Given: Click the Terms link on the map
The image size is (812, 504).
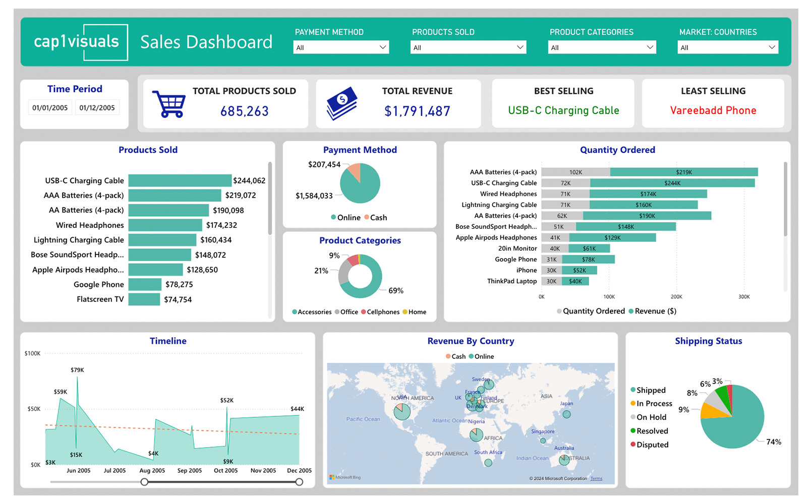Looking at the screenshot, I should [596, 479].
